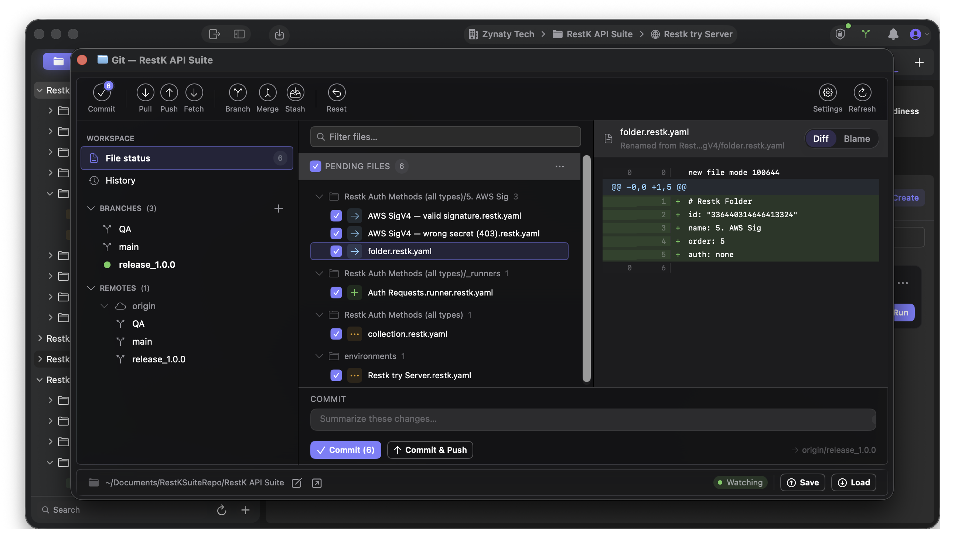Collapse first Restk tree in background sidebar
The height and width of the screenshot is (560, 965).
click(40, 91)
